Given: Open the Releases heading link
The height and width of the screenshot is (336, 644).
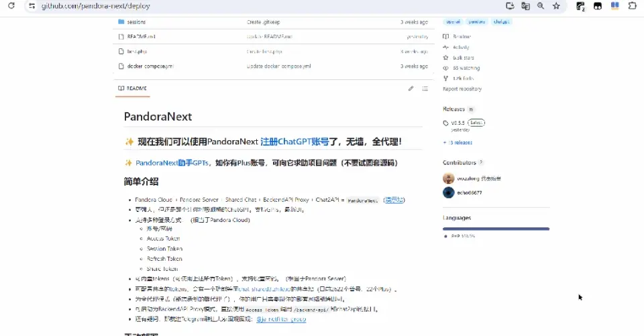Looking at the screenshot, I should coord(454,109).
